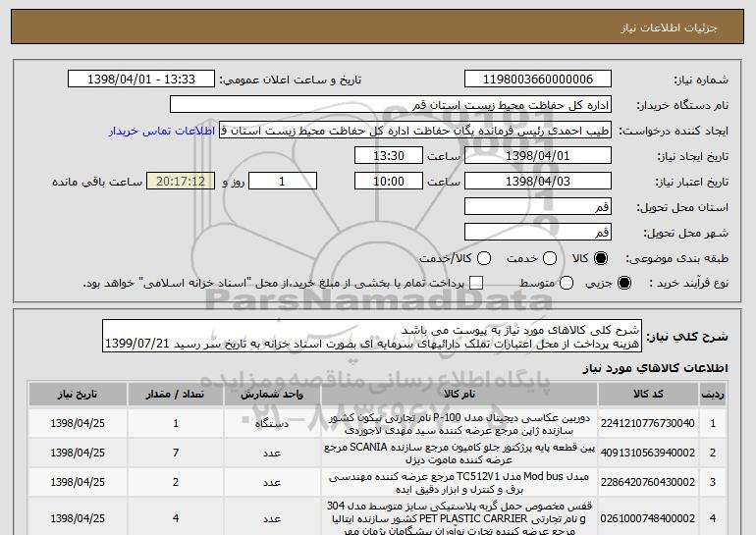This screenshot has height=535, width=756.
Task: Click product code 4091310563940002
Action: pyautogui.click(x=648, y=454)
